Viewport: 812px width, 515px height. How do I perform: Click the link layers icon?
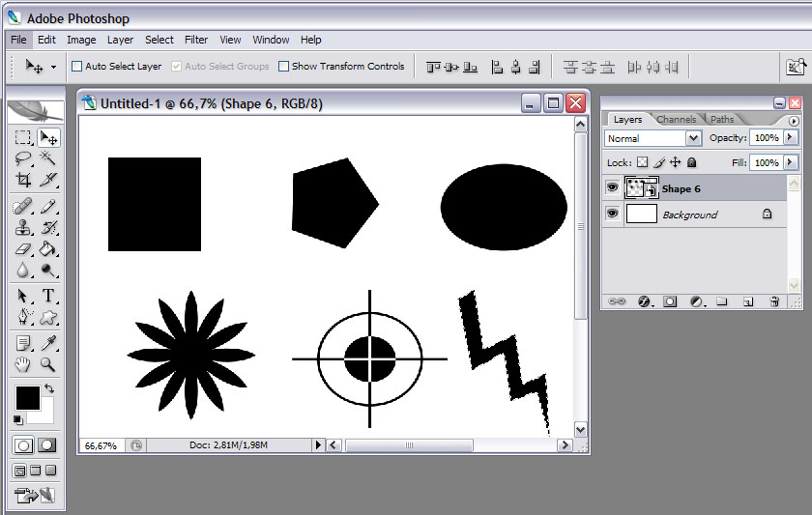[x=617, y=301]
